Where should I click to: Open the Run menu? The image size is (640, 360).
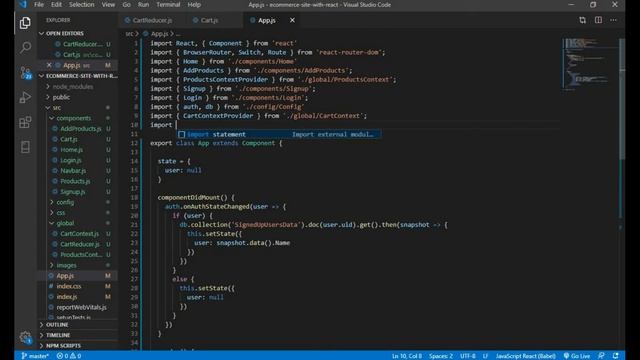tap(143, 4)
